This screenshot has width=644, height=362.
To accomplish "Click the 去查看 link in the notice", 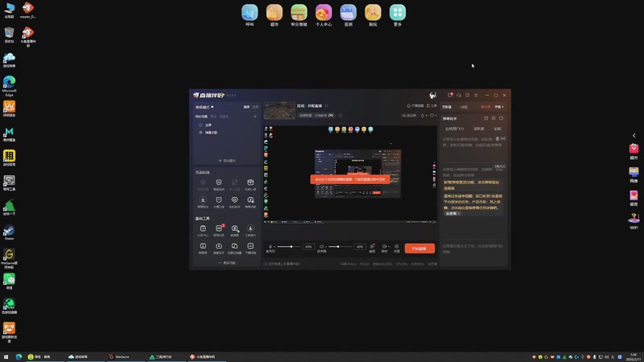I will [x=452, y=213].
